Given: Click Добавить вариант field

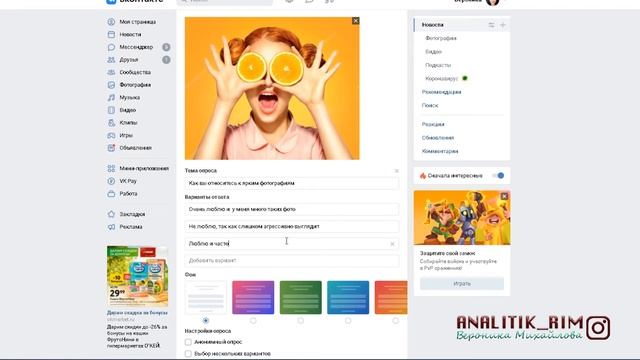Looking at the screenshot, I should point(291,261).
